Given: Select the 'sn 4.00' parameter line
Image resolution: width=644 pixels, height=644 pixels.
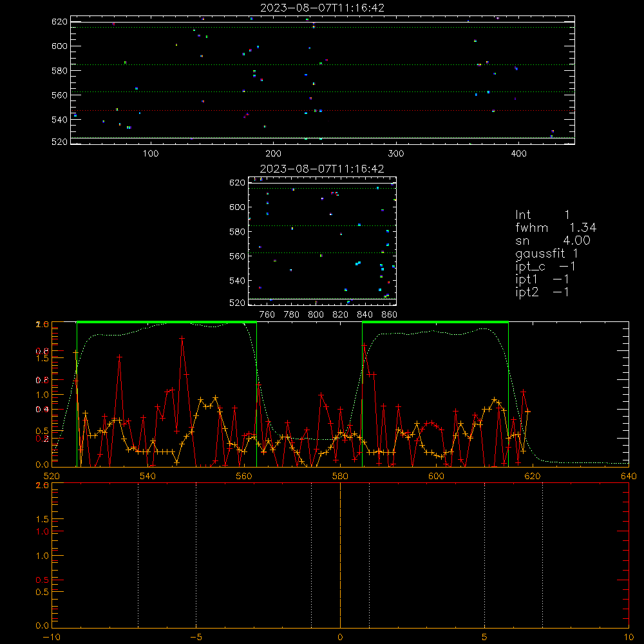Looking at the screenshot, I should [x=553, y=240].
